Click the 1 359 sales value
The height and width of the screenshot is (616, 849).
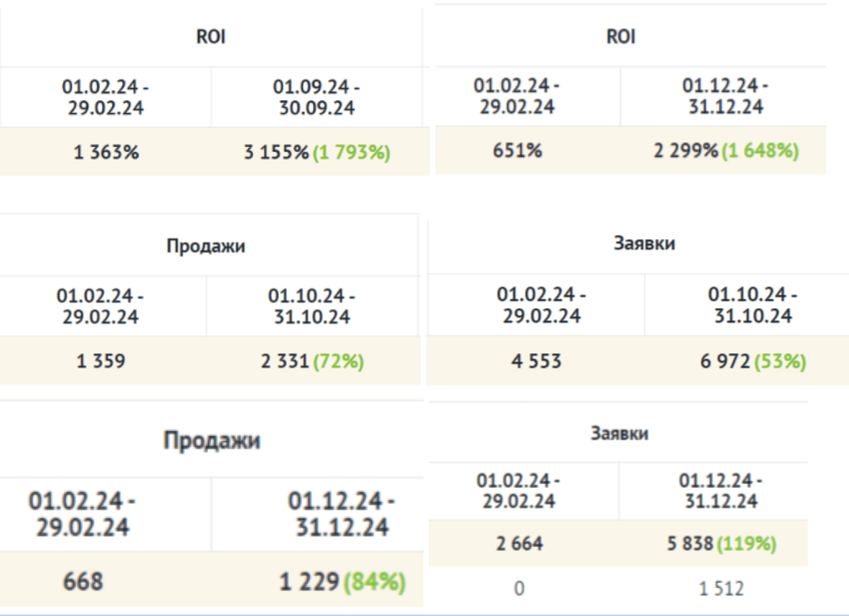tap(101, 362)
